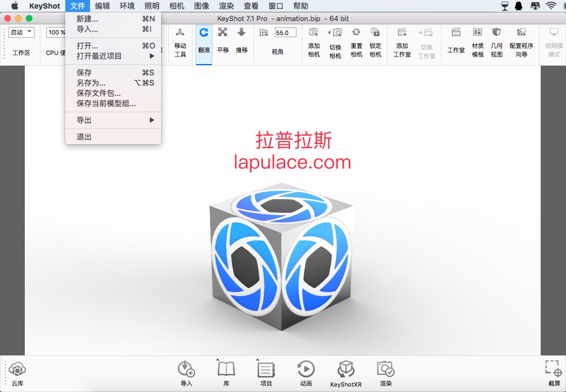This screenshot has width=566, height=392.
Task: Open the Render (渲染) menu in the menu bar
Action: click(x=226, y=6)
